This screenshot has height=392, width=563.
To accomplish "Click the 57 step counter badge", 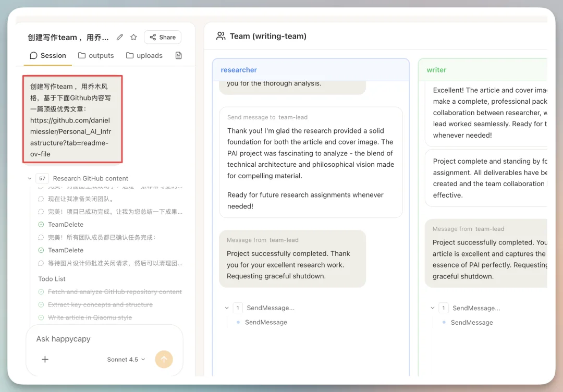I will (x=42, y=178).
